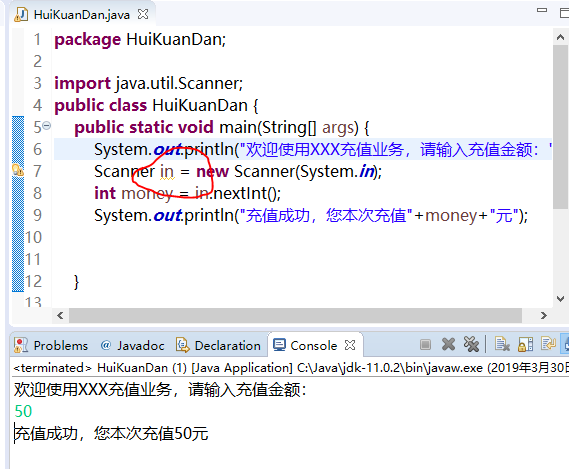Toggle Scroll Lock padlock icon in console
The height and width of the screenshot is (469, 569).
[525, 344]
